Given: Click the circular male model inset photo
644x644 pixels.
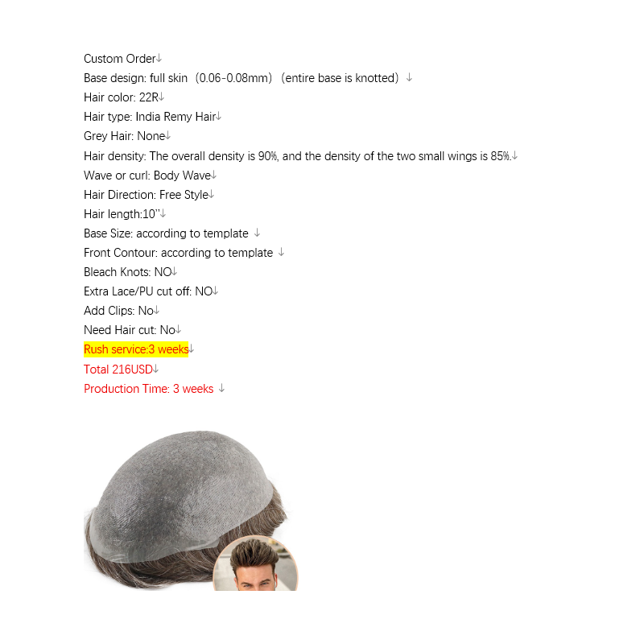Looking at the screenshot, I should coord(255,563).
